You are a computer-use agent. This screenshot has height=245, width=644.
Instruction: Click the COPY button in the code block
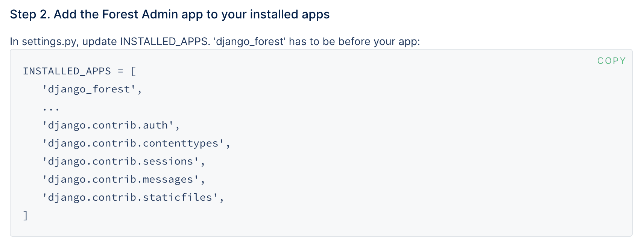click(x=611, y=61)
